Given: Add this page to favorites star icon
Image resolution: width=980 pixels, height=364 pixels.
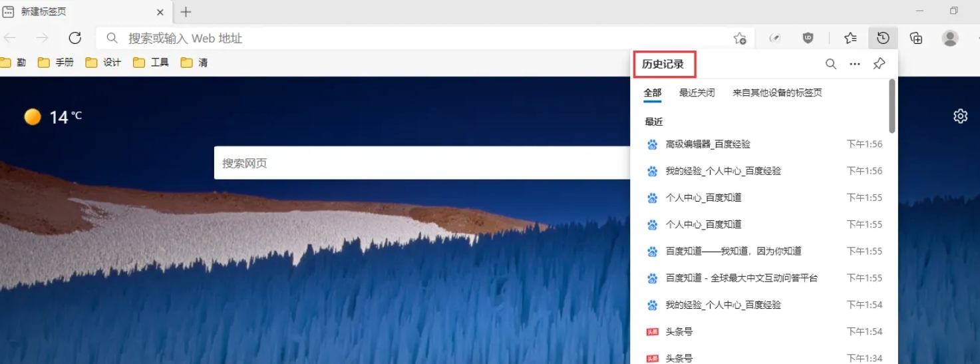Looking at the screenshot, I should click(x=739, y=39).
